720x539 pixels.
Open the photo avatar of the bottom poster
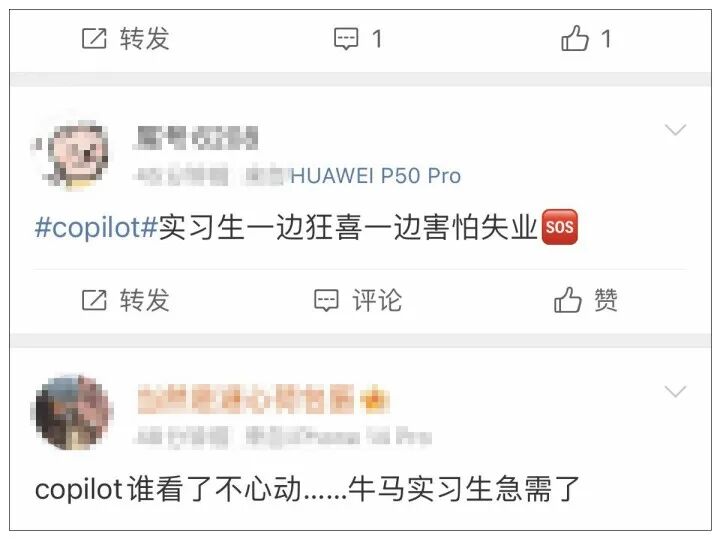pyautogui.click(x=73, y=412)
